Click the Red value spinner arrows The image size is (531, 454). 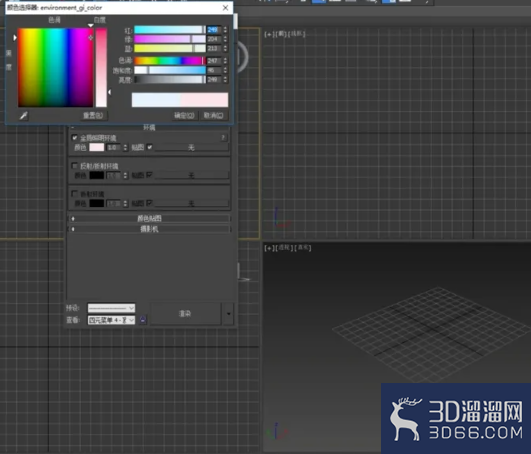pyautogui.click(x=225, y=30)
